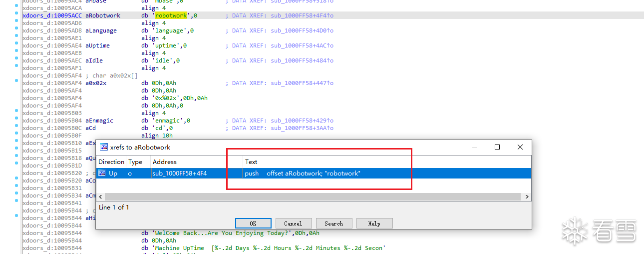This screenshot has width=644, height=254.
Task: Click the xrefs dialog title bar icon
Action: (104, 147)
